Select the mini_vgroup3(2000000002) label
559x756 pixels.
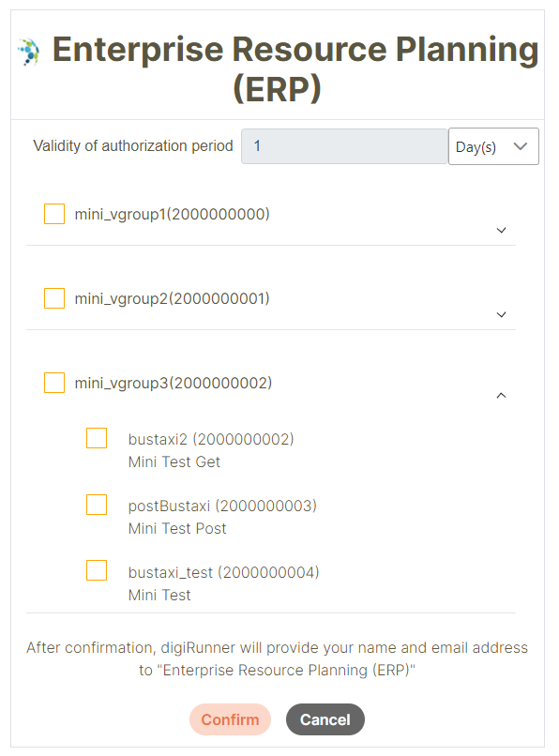tap(174, 383)
